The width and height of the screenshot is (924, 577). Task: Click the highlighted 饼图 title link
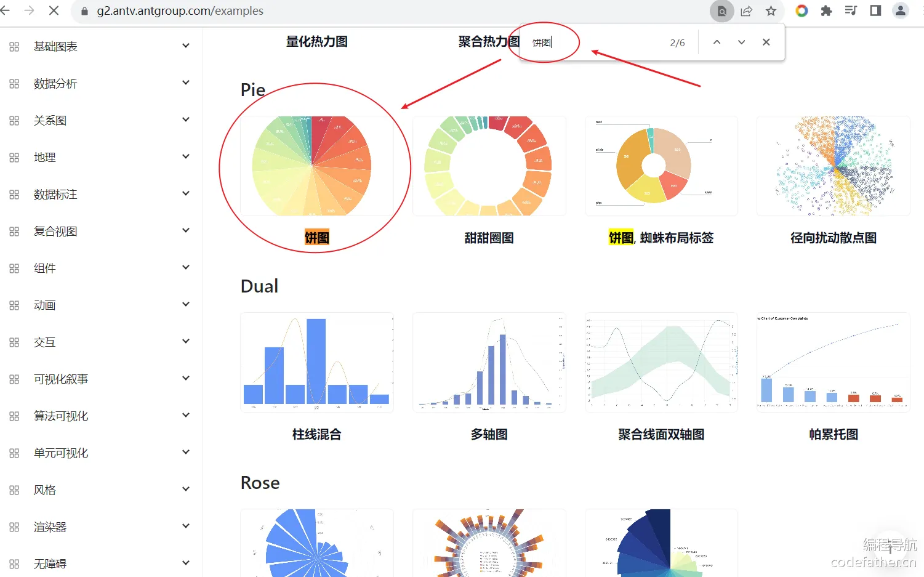[x=317, y=238]
